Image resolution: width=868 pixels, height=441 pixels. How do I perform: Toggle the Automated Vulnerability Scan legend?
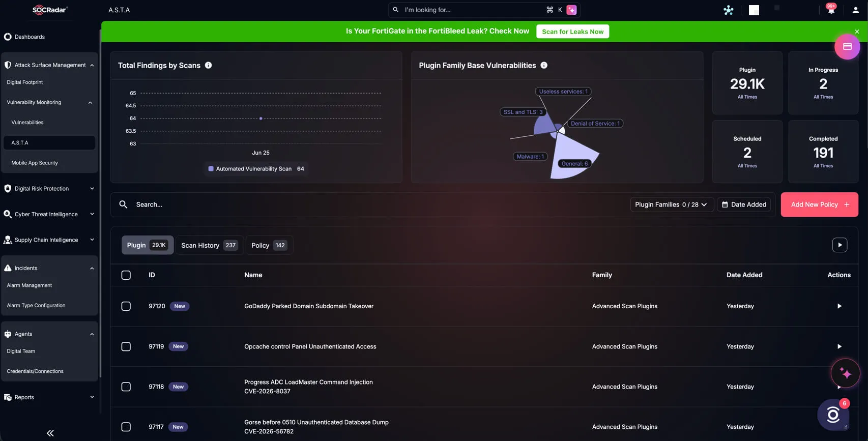(256, 169)
